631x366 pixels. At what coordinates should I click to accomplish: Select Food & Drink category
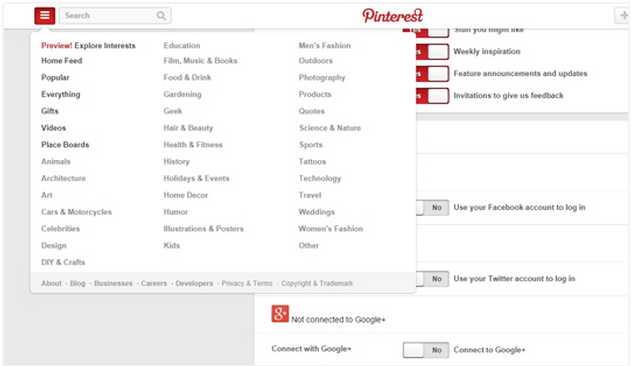click(187, 77)
